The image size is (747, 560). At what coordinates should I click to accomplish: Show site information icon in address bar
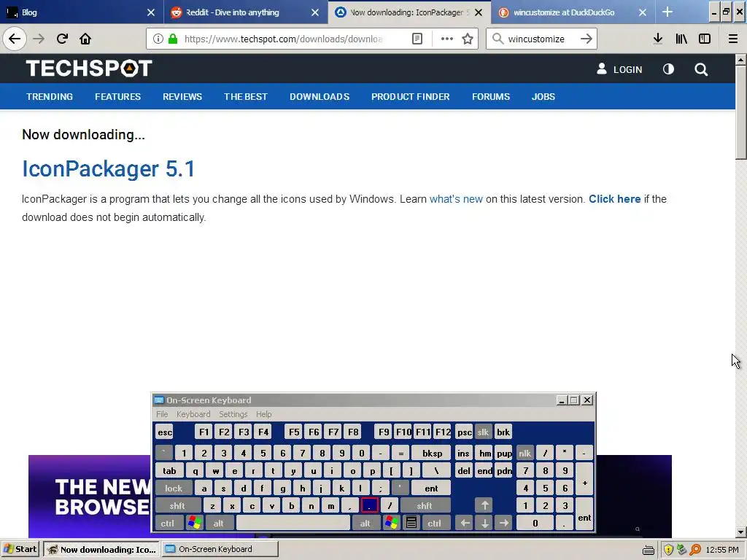tap(158, 39)
